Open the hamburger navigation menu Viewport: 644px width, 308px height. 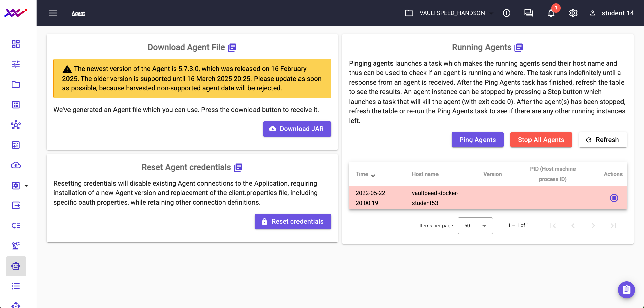(53, 13)
